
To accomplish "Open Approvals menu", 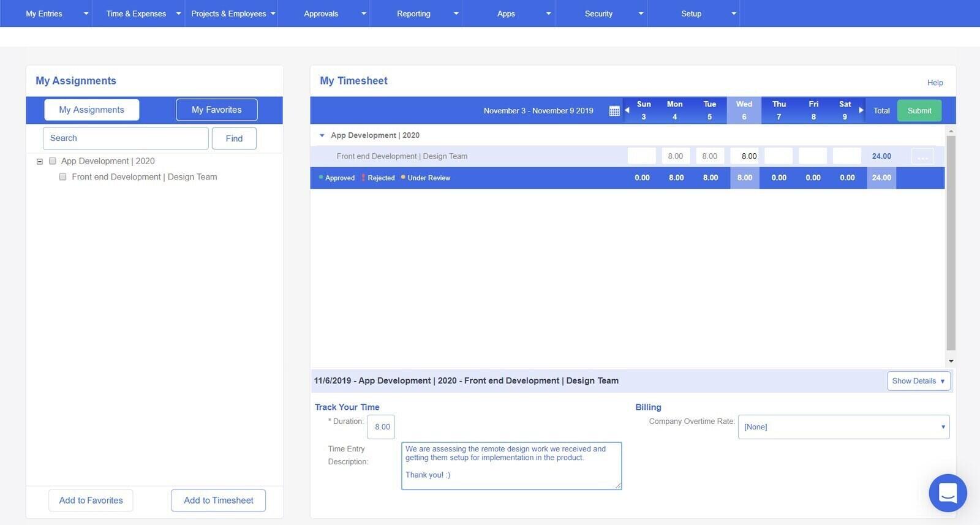I will tap(323, 13).
